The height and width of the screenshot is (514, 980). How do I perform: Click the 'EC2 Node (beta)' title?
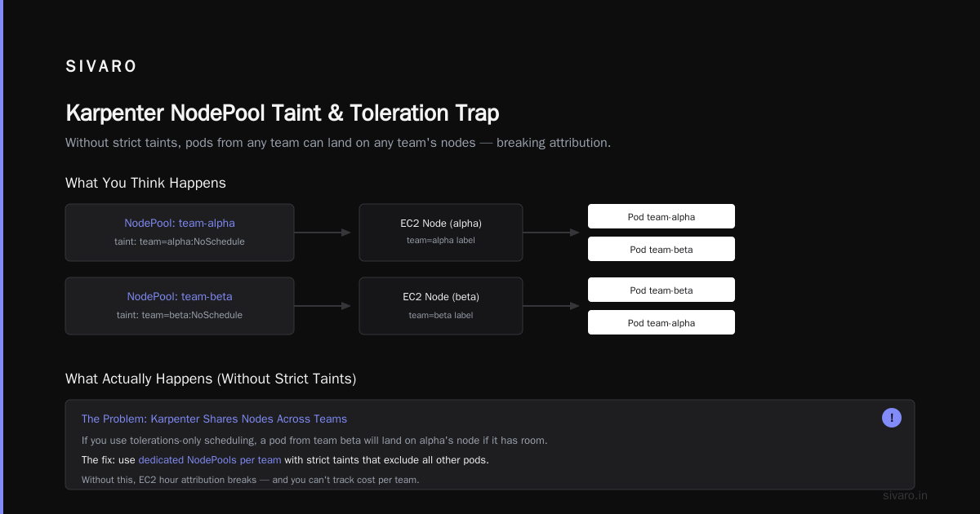[x=441, y=296]
